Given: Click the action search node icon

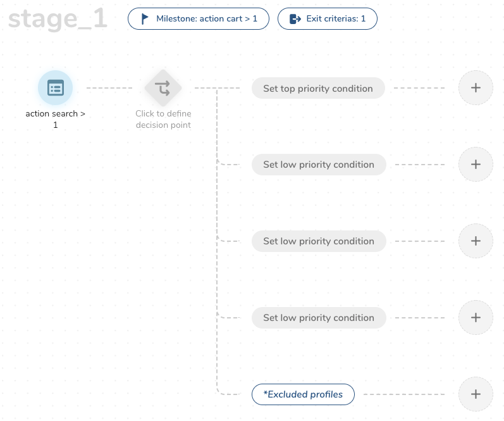Looking at the screenshot, I should (56, 87).
